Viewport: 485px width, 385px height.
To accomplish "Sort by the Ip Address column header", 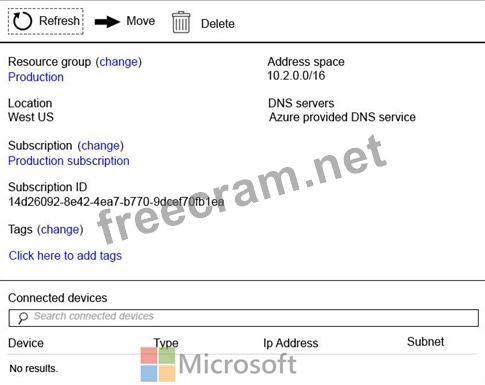I will pos(291,343).
